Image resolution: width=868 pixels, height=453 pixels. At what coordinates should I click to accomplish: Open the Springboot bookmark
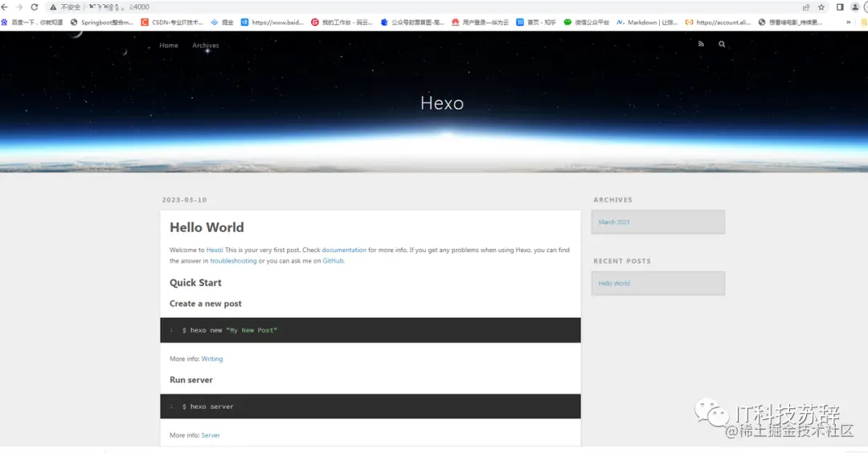pos(102,22)
